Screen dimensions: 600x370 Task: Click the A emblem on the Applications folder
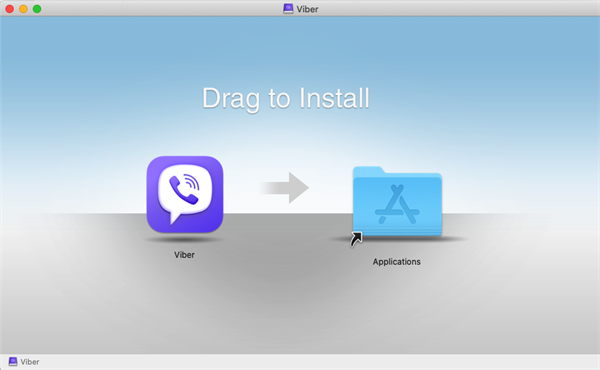pos(397,204)
